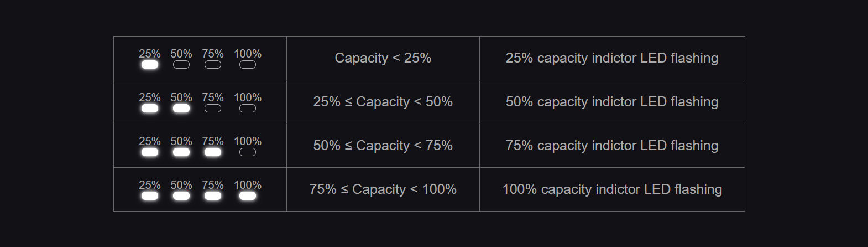
Task: Select the "75% ≤ Capacity < 100%" cell
Action: [383, 189]
